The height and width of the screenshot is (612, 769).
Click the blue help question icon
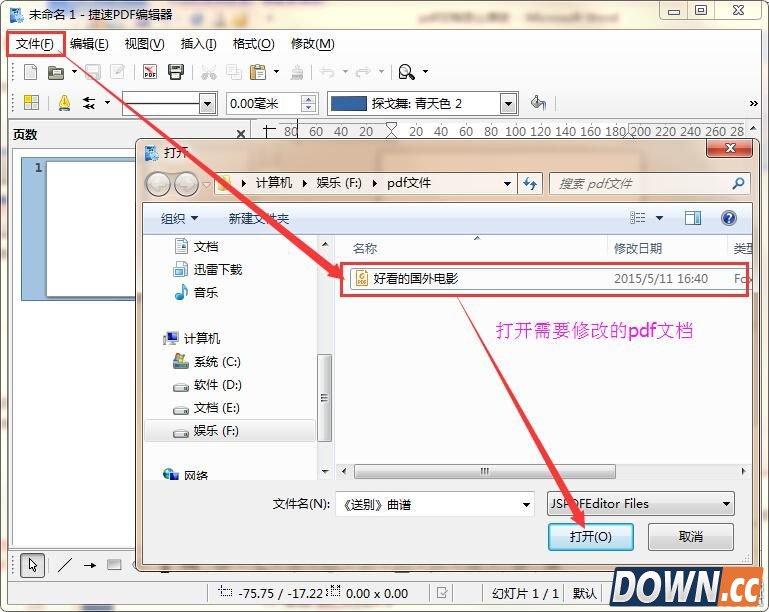(729, 218)
